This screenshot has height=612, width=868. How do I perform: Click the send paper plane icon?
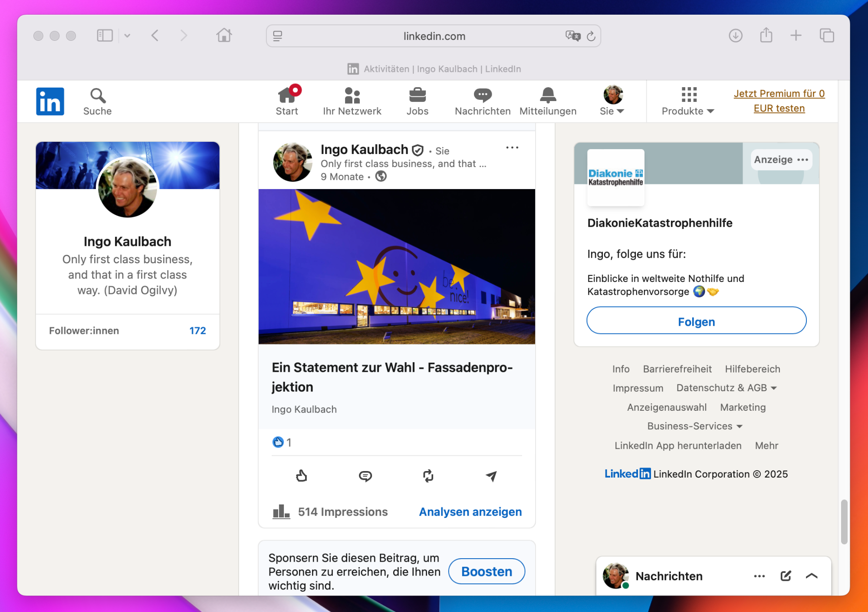pyautogui.click(x=491, y=476)
